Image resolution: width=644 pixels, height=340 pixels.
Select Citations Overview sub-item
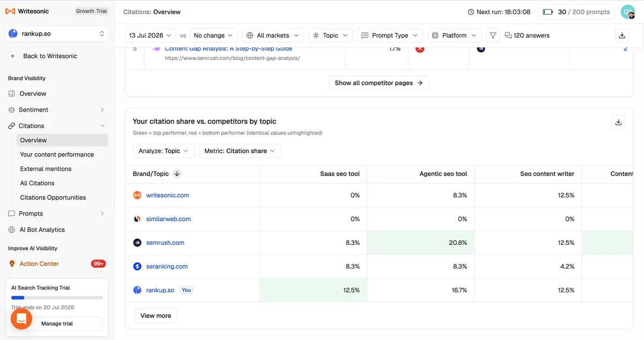(x=62, y=140)
